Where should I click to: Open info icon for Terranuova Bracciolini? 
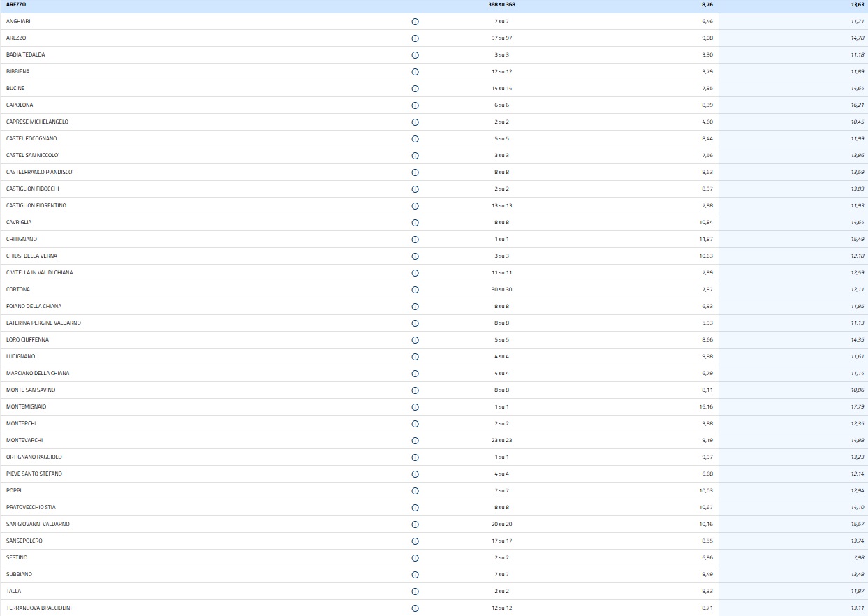click(x=415, y=608)
